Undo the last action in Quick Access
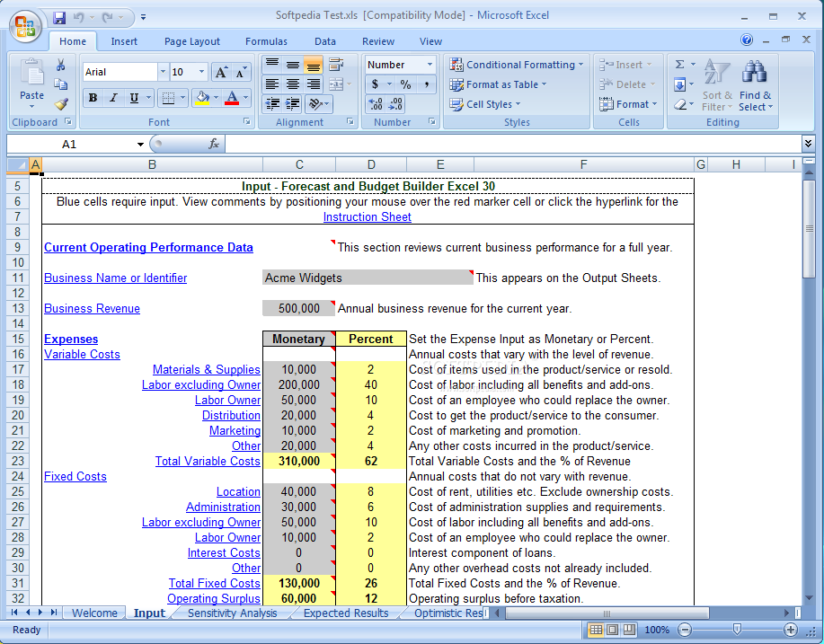The image size is (824, 644). point(79,17)
